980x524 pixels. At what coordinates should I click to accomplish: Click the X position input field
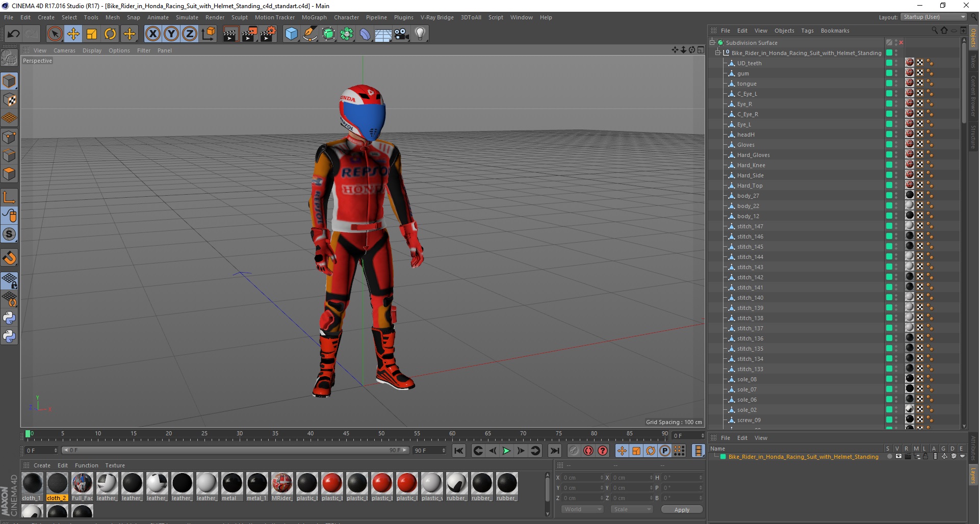pos(583,478)
